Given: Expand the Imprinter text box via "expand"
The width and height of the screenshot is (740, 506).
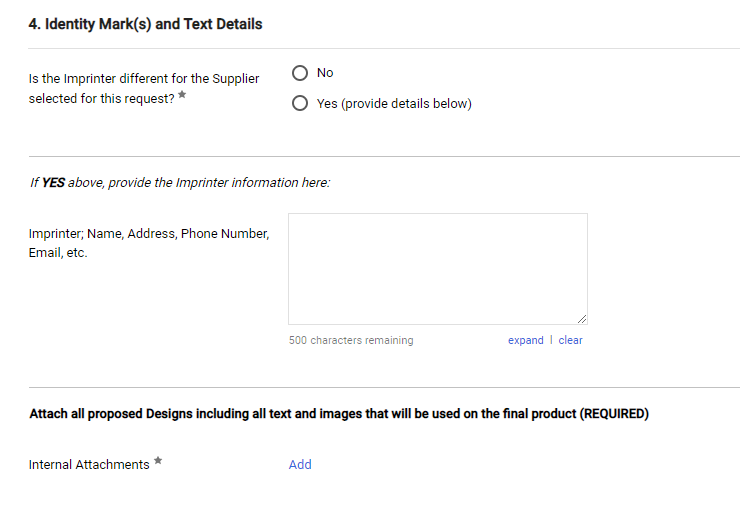Looking at the screenshot, I should (525, 340).
